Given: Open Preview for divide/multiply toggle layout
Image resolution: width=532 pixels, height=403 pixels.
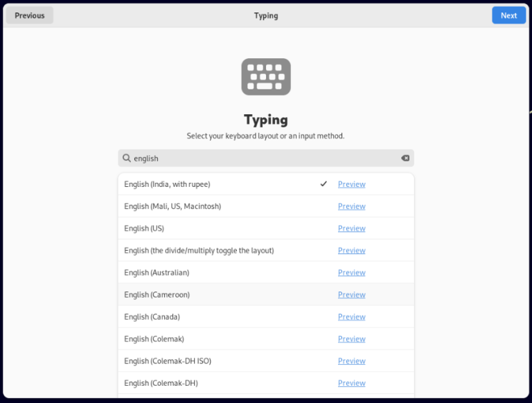Looking at the screenshot, I should pyautogui.click(x=351, y=251).
